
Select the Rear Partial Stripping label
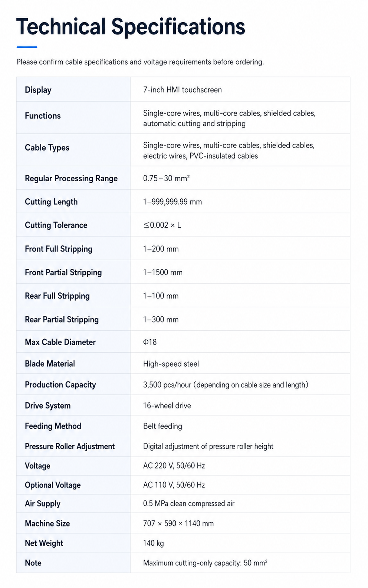(x=62, y=320)
